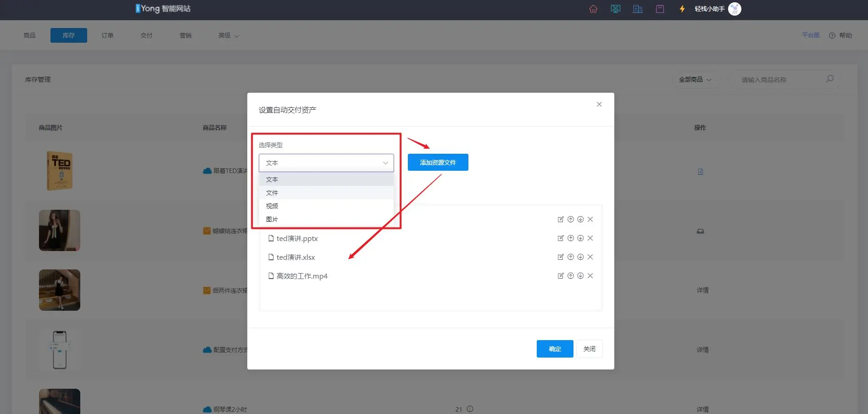
Task: Open the 选择类型 dropdown showing 文本
Action: [326, 163]
